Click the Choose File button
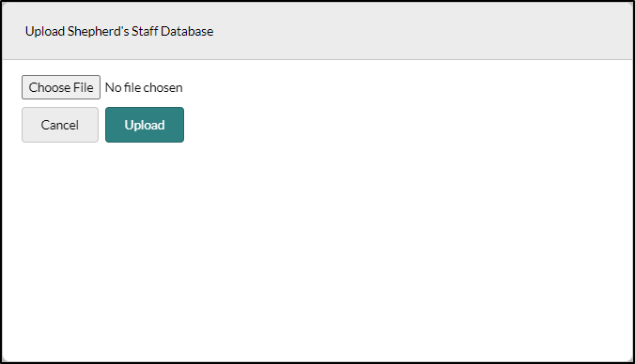The width and height of the screenshot is (635, 364). [x=61, y=87]
